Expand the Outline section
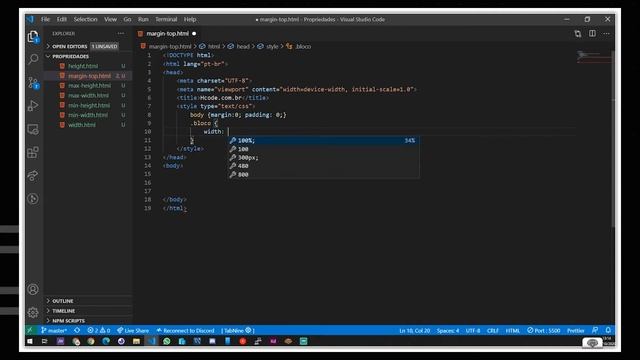Viewport: 640px width, 360px height. point(88,301)
